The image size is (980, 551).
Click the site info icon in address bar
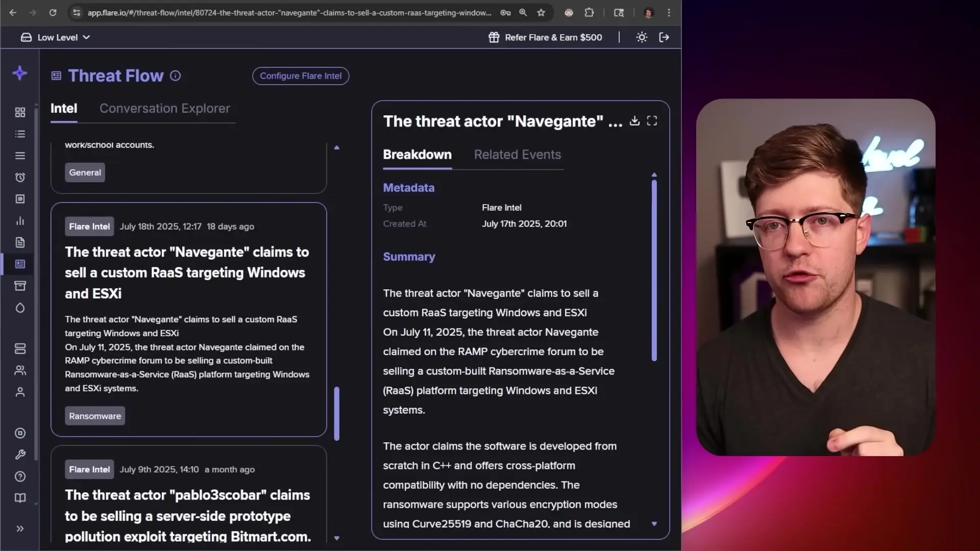point(77,13)
